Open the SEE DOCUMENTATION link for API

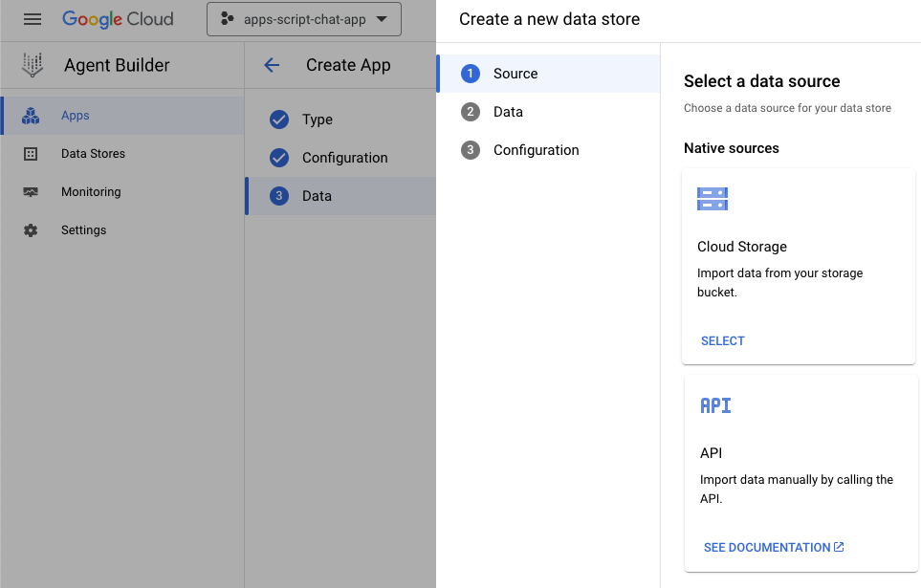tap(773, 548)
